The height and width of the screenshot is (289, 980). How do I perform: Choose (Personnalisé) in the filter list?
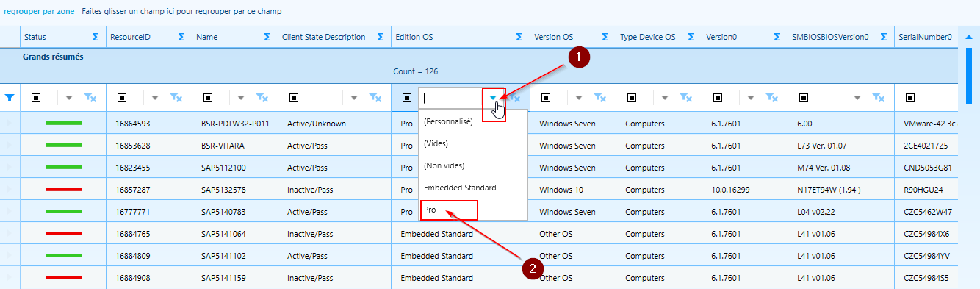click(x=473, y=122)
